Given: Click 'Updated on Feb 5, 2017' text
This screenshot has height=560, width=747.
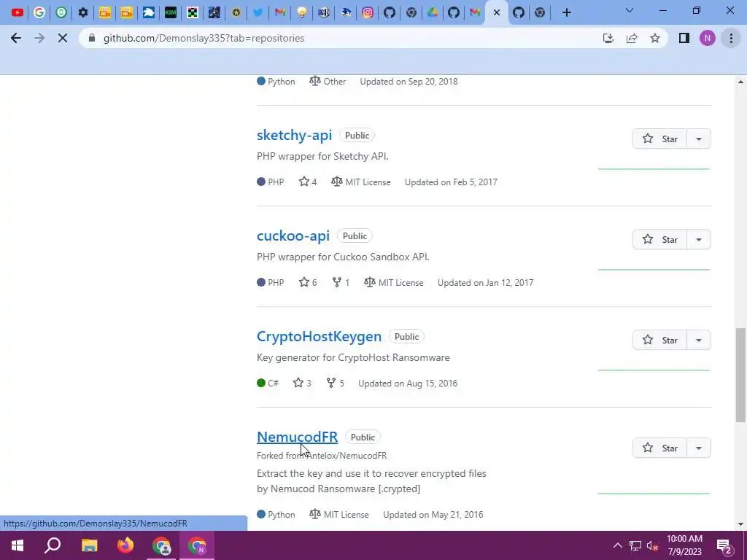Looking at the screenshot, I should coord(451,182).
